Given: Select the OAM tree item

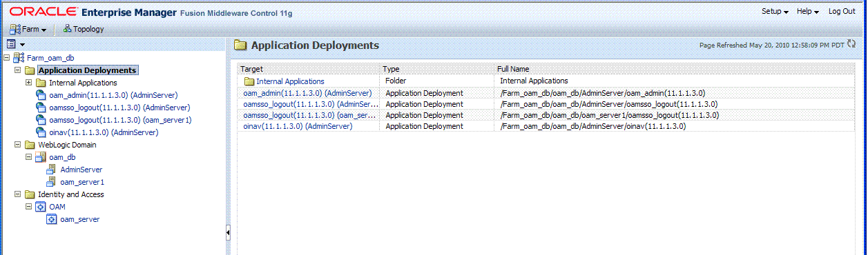Looking at the screenshot, I should (57, 207).
